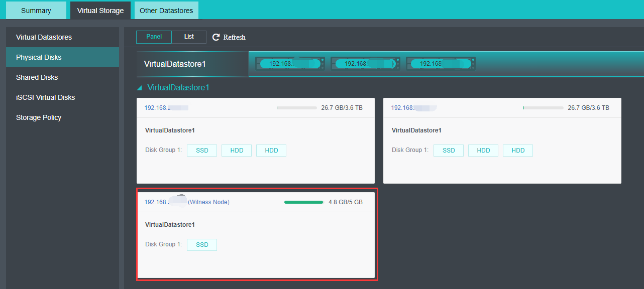644x289 pixels.
Task: Open the SSD disk in Disk Group 1 of Witness Node
Action: (201, 244)
